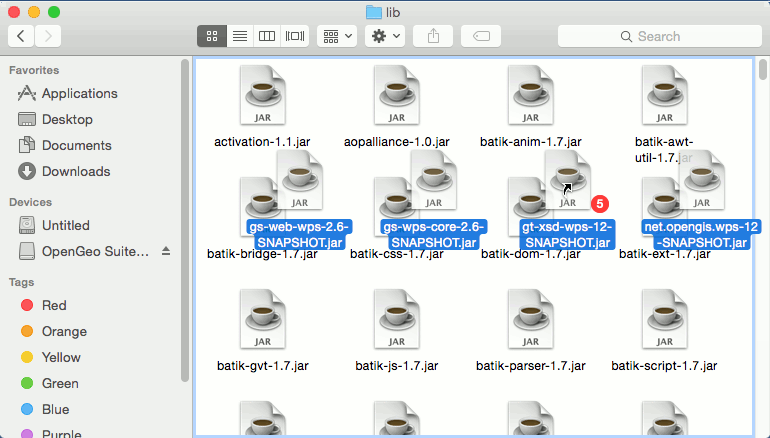
Task: Filter by the Red tag
Action: pos(54,305)
